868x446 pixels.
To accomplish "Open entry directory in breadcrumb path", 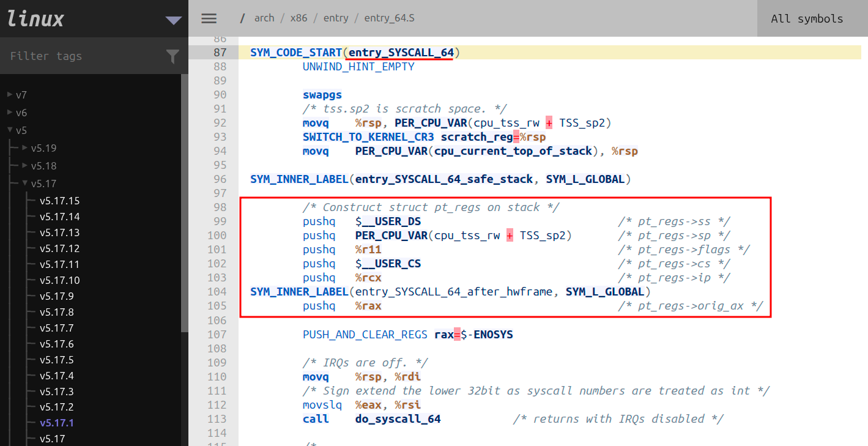I will click(335, 18).
